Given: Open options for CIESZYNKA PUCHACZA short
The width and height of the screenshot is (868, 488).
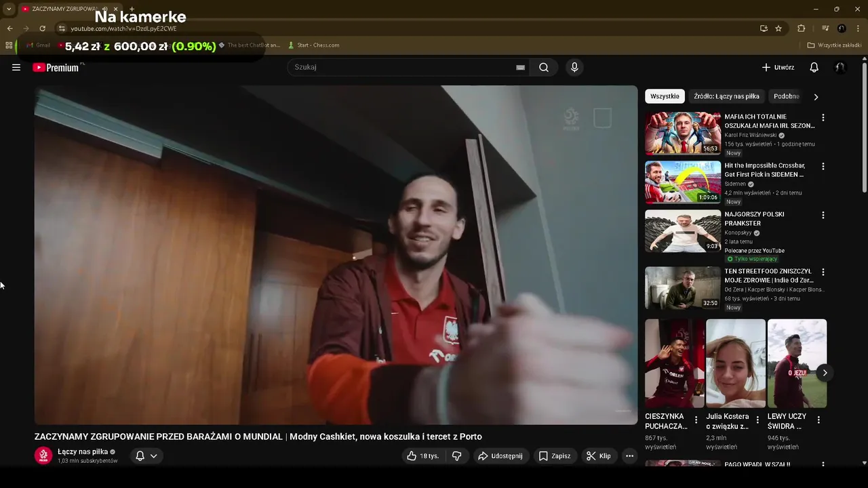Looking at the screenshot, I should [696, 420].
